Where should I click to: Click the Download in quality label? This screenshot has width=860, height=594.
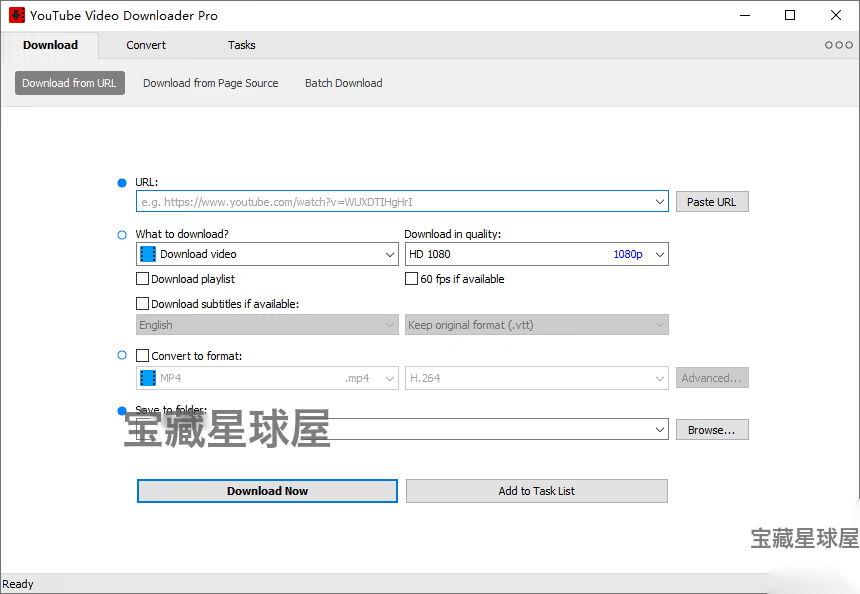point(452,234)
